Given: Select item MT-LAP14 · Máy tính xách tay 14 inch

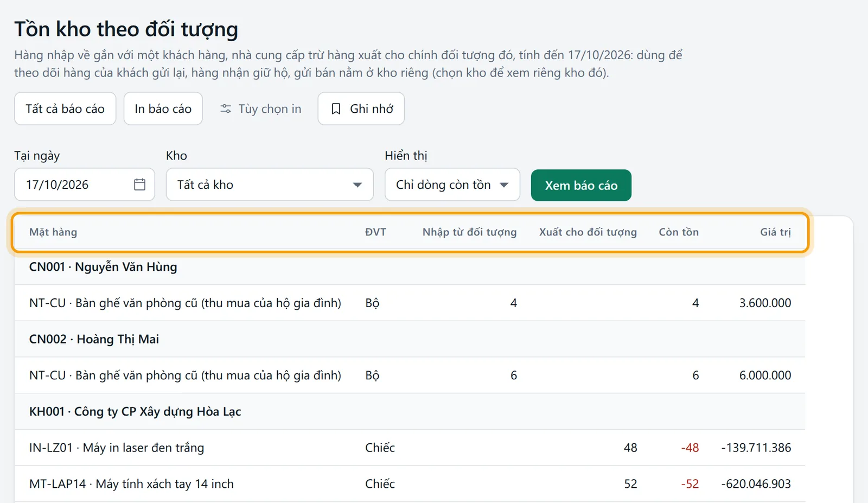Looking at the screenshot, I should (131, 484).
